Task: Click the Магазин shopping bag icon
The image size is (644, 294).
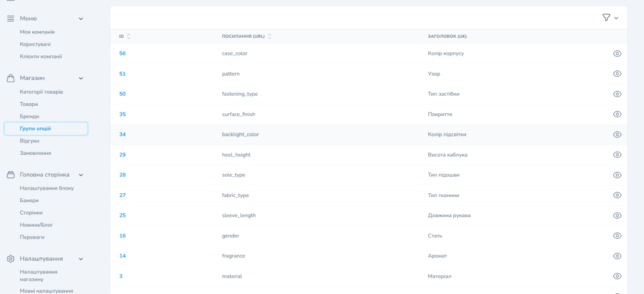Action: [11, 78]
